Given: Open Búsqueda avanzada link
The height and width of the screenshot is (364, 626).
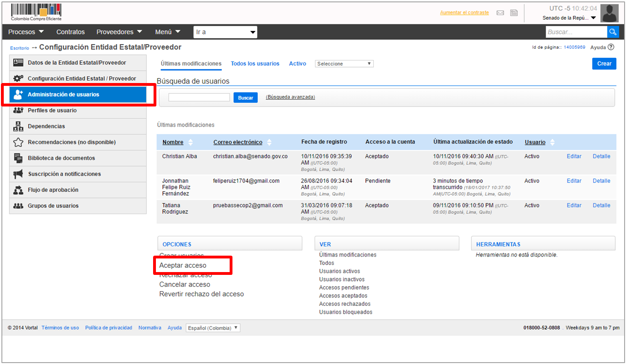Looking at the screenshot, I should (290, 97).
